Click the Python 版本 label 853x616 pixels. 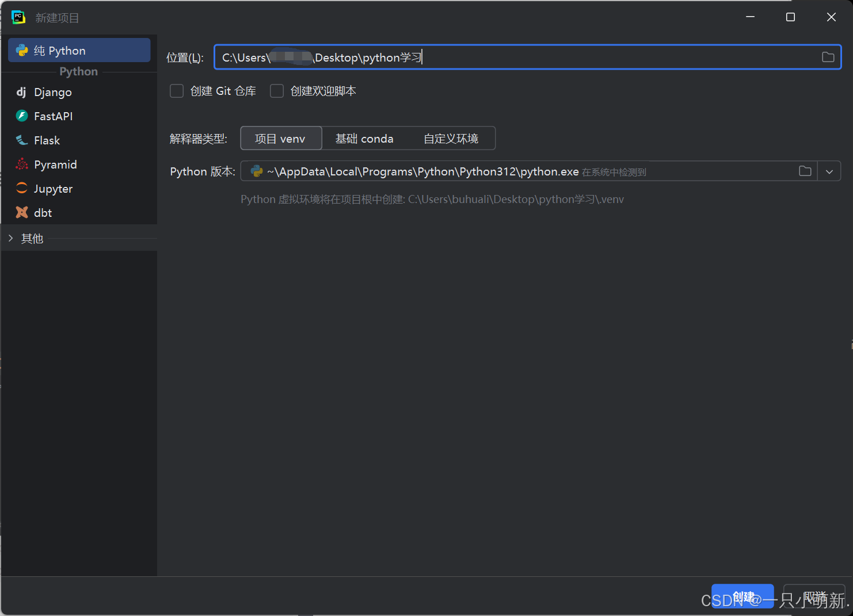[x=203, y=171]
